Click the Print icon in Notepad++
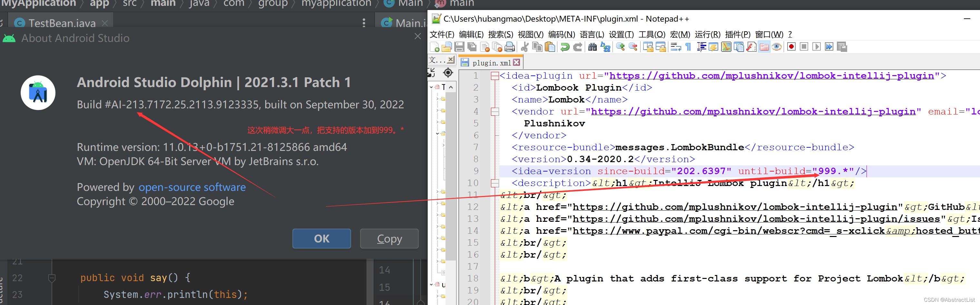The width and height of the screenshot is (980, 305). click(509, 47)
